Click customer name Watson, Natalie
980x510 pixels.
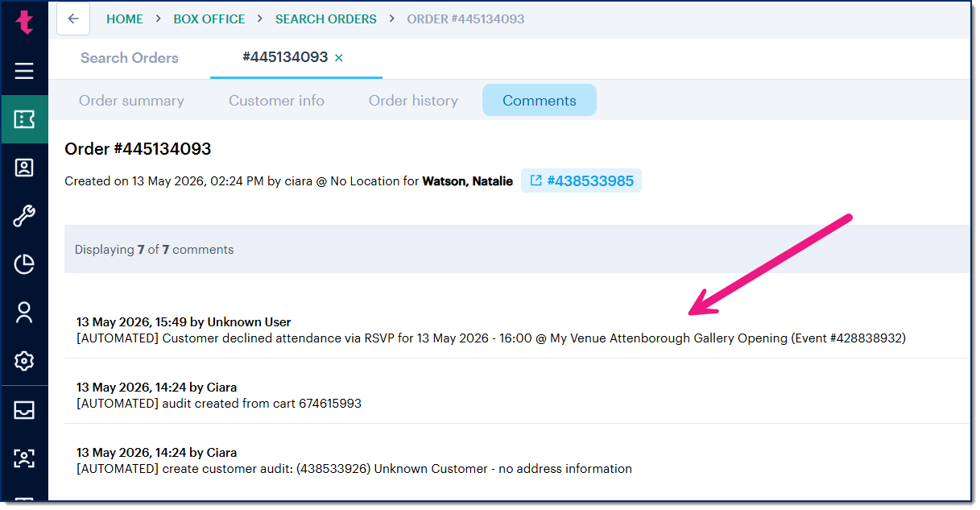pos(468,181)
